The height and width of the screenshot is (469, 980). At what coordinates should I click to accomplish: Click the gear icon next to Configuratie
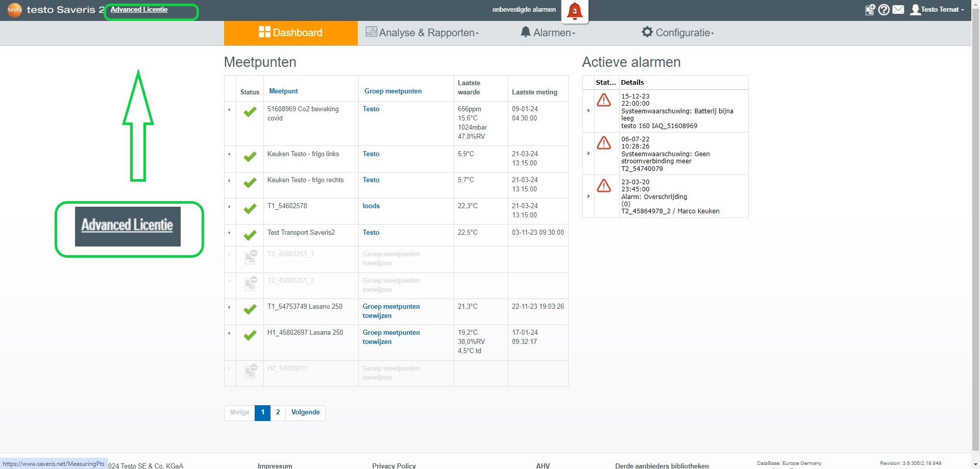[647, 32]
